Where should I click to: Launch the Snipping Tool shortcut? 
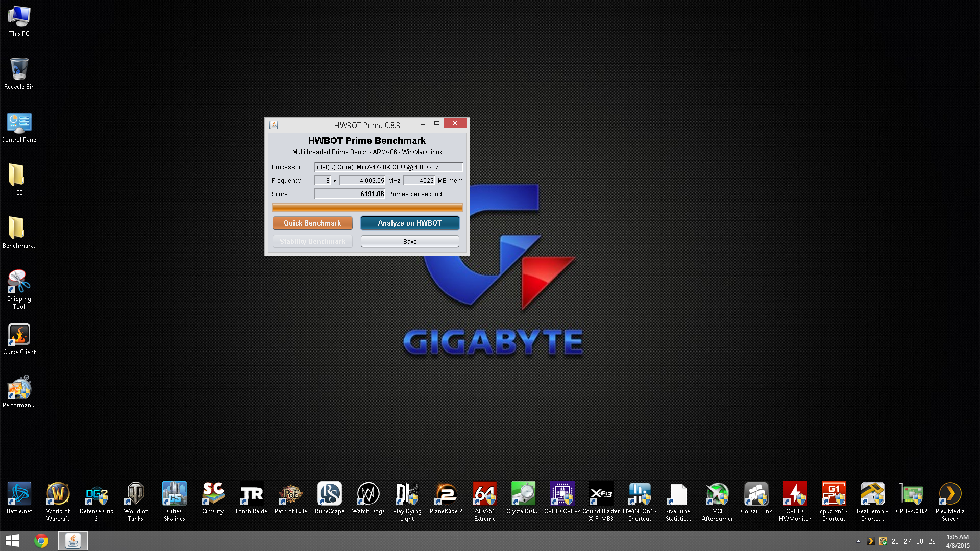coord(19,290)
